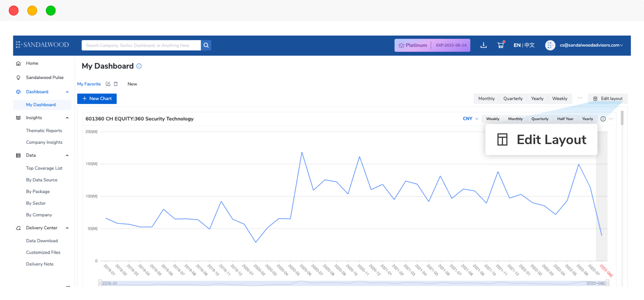Collapse the Data sidebar section
The height and width of the screenshot is (300, 644).
pos(67,156)
